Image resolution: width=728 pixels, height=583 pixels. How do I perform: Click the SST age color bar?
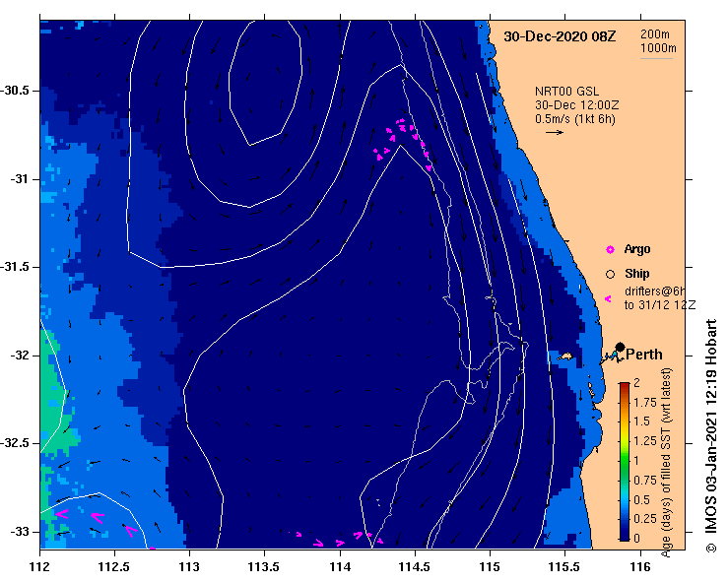coord(625,462)
